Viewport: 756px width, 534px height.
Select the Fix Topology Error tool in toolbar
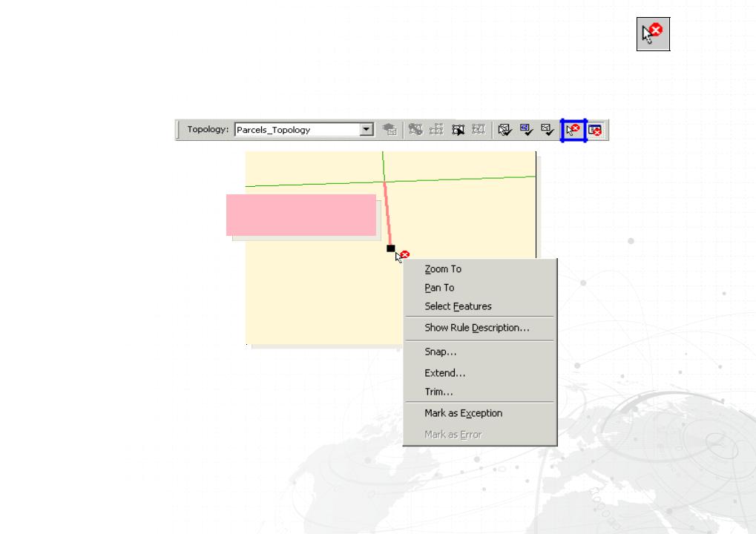point(573,130)
